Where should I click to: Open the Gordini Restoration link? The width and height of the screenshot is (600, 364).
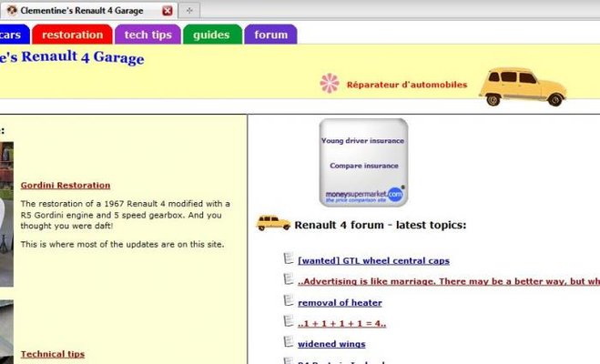coord(66,185)
